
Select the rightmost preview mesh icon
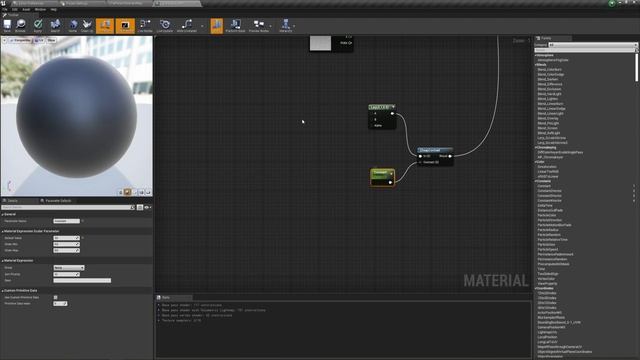tap(148, 192)
